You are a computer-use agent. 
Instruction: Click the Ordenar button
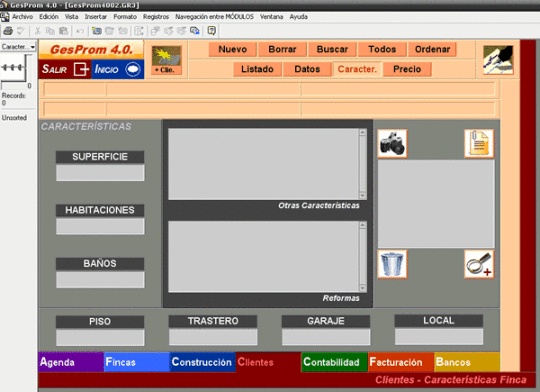click(x=432, y=49)
